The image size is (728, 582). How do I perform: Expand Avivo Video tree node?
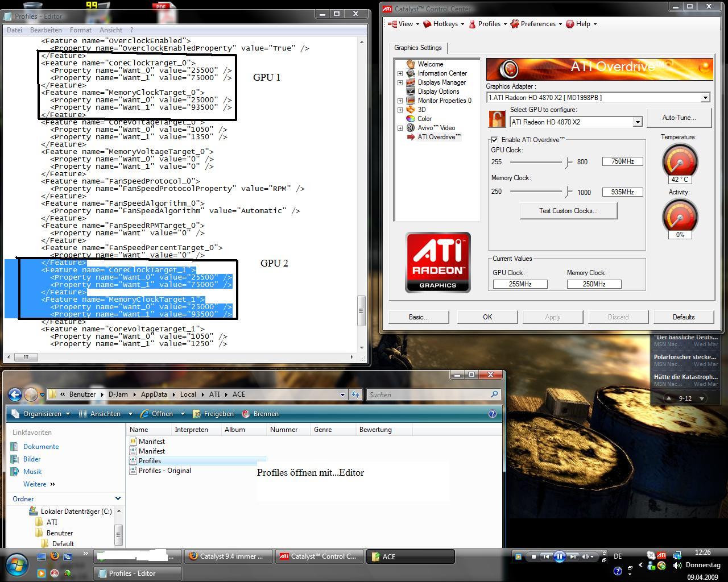400,128
